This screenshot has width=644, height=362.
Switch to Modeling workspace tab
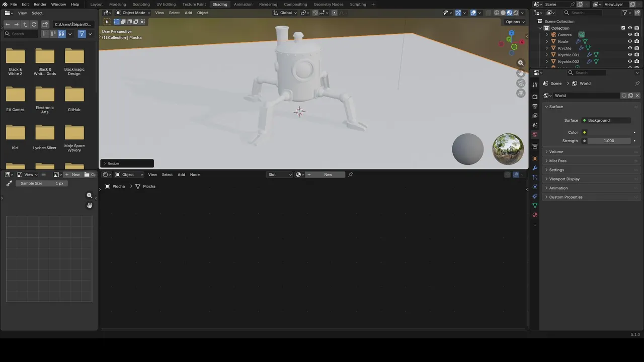tap(117, 4)
